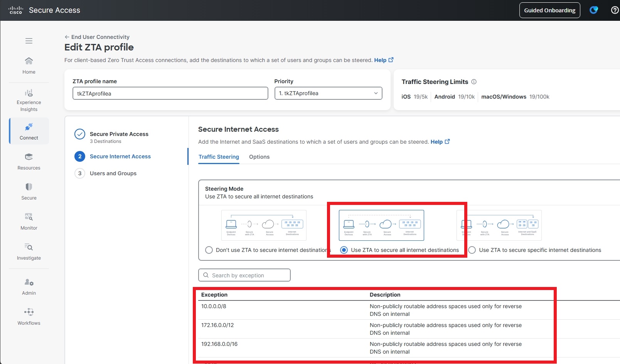Click the Guided Onboarding button

coord(549,10)
